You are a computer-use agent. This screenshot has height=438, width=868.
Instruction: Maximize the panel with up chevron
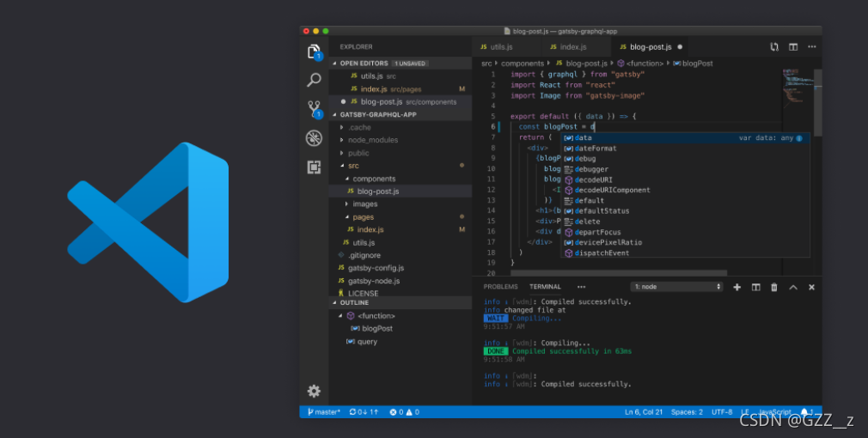792,287
